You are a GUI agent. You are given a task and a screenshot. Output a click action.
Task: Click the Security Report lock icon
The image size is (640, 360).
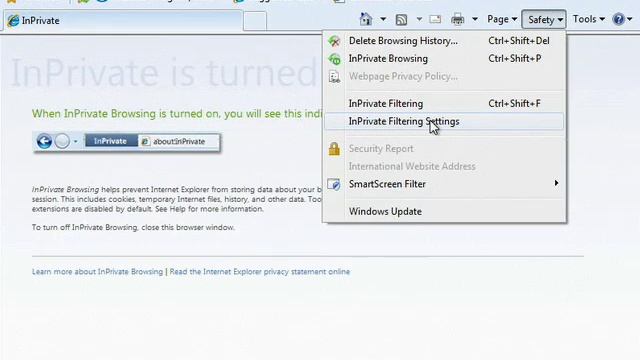coord(334,149)
